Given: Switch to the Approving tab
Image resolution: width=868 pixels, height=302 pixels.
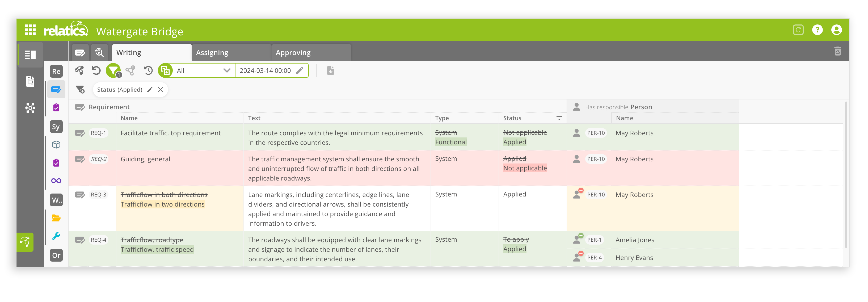Looking at the screenshot, I should pos(293,52).
